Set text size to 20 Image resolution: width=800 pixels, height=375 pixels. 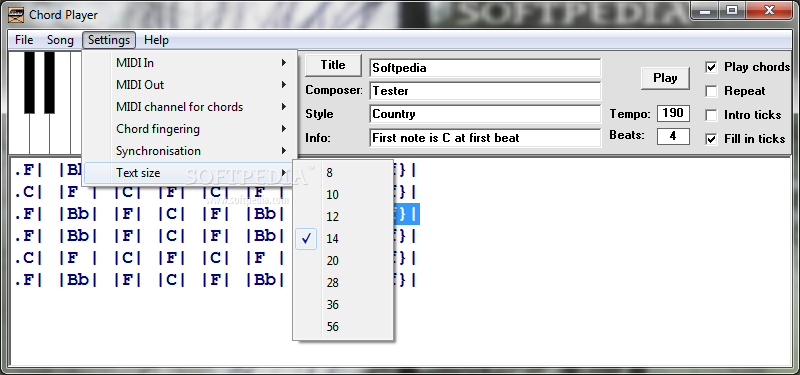343,260
